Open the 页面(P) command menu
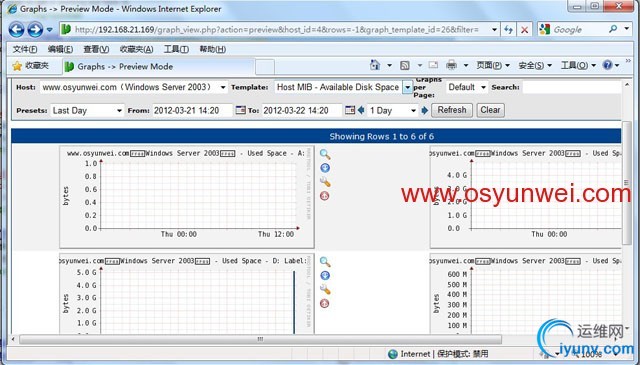 tap(493, 65)
